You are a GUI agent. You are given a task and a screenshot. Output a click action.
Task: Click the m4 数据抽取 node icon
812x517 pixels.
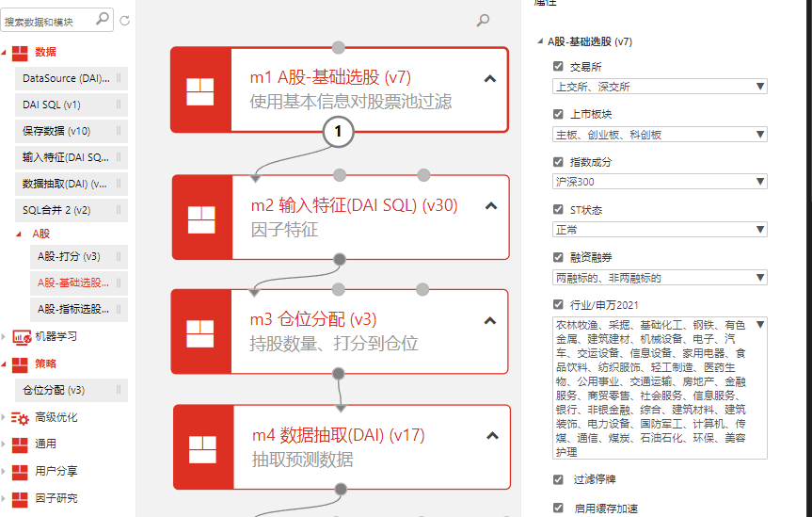pos(202,447)
